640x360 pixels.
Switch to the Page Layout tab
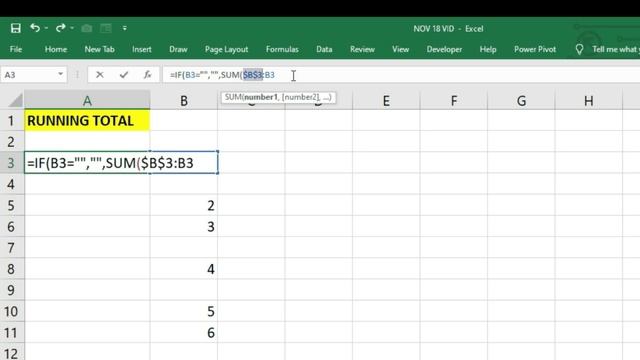[x=227, y=49]
